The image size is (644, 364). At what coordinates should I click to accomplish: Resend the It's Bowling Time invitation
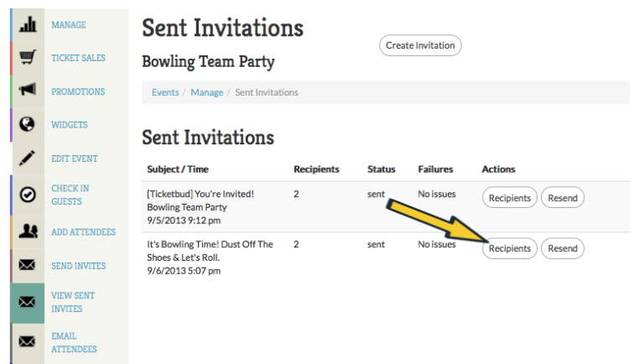pyautogui.click(x=563, y=248)
